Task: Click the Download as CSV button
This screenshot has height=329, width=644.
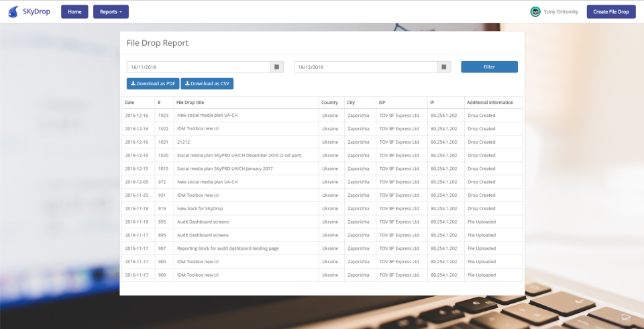Action: (x=207, y=83)
